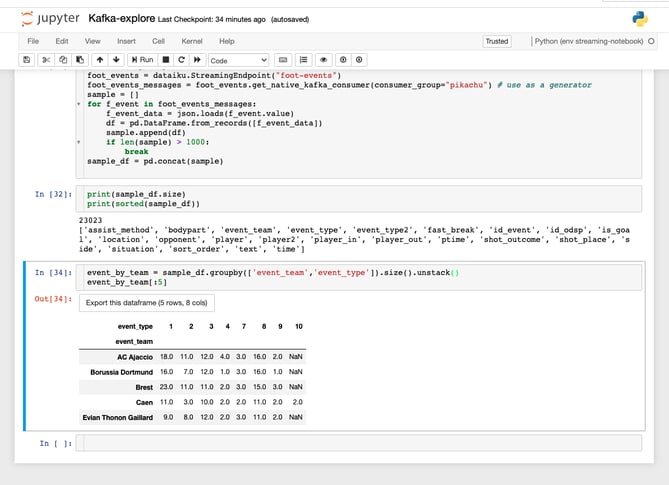Click last circular icon in toolbar
This screenshot has width=669, height=485.
pyautogui.click(x=359, y=60)
